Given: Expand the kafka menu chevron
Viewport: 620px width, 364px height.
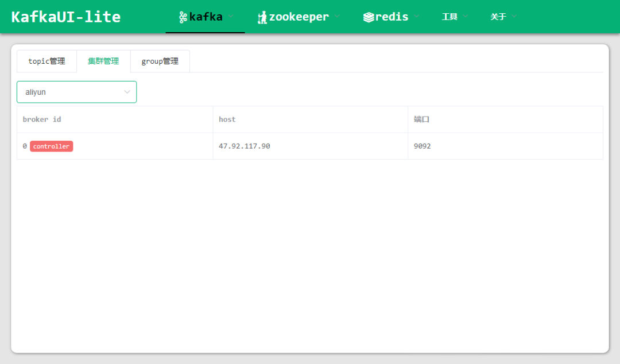Looking at the screenshot, I should click(231, 16).
